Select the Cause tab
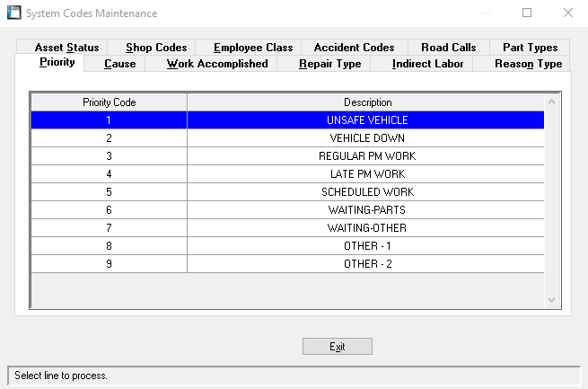 [x=120, y=64]
